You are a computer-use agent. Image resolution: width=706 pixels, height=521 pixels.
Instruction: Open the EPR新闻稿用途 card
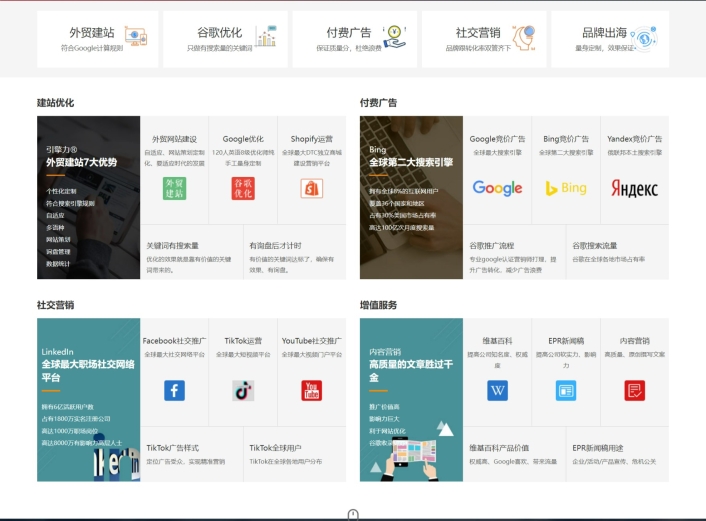pyautogui.click(x=618, y=454)
